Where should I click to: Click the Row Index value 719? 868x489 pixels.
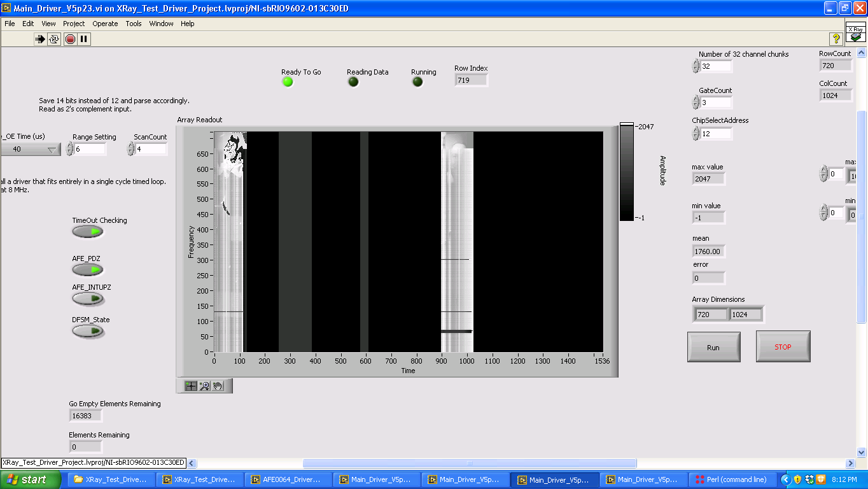(x=472, y=80)
